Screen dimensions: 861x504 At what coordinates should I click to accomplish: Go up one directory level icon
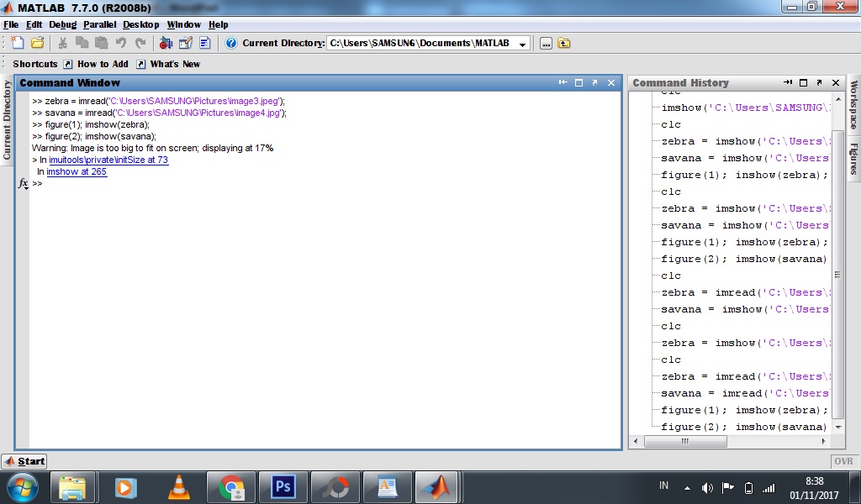[564, 43]
